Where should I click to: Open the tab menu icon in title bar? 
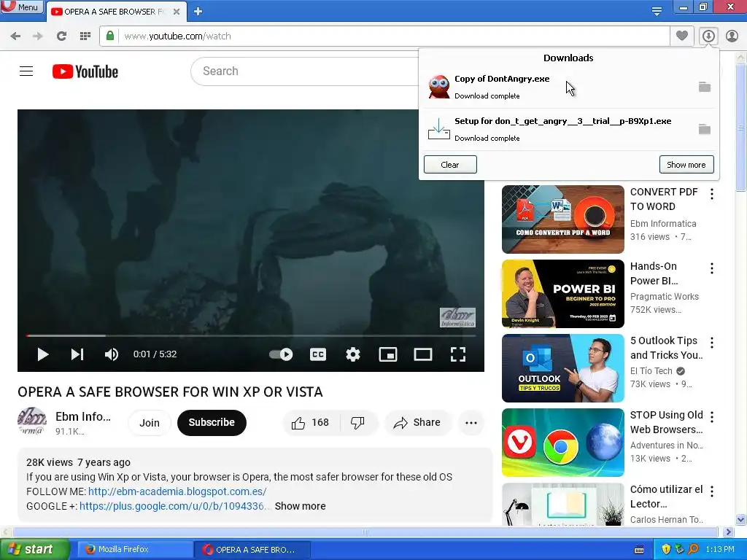(657, 12)
